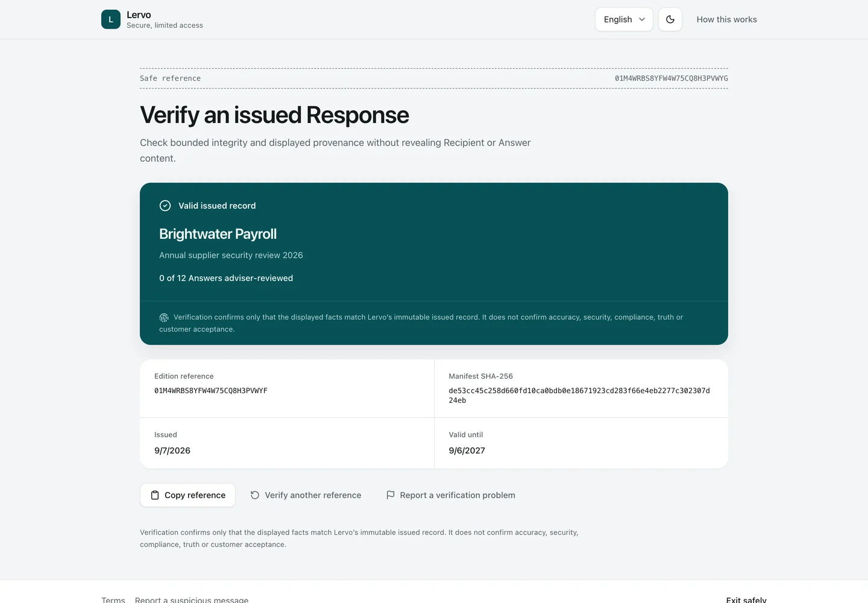
Task: Click Report a verification problem
Action: coord(450,495)
